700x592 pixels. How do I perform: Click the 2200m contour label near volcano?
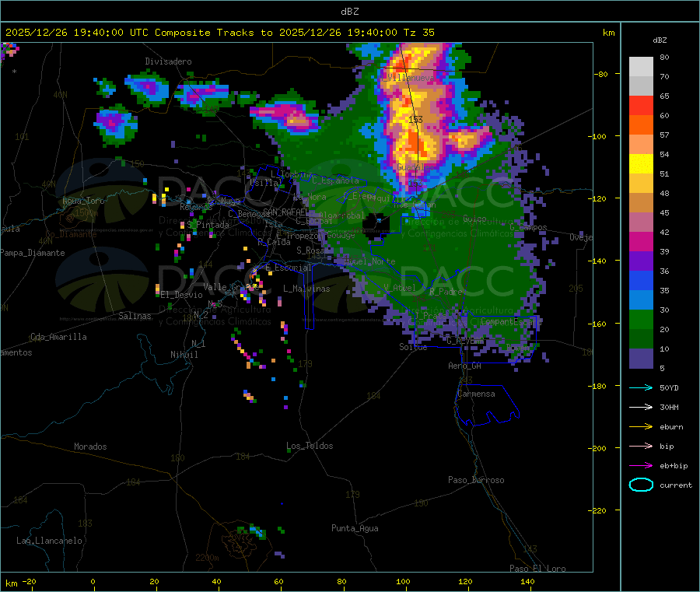coord(207,558)
